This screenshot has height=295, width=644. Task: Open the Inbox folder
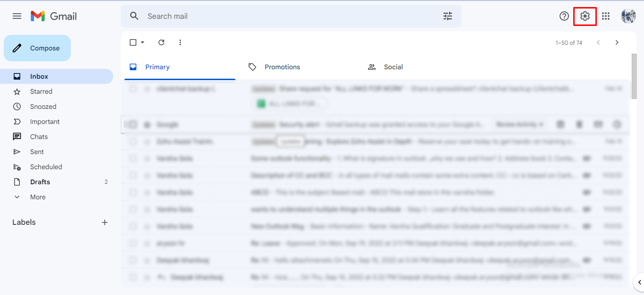coord(57,76)
